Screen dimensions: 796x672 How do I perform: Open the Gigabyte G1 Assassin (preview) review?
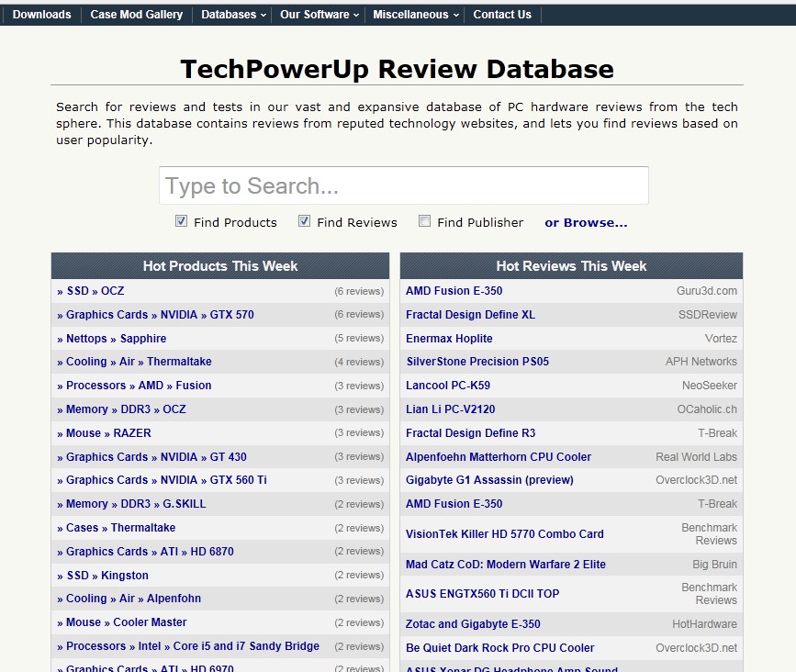click(x=490, y=479)
